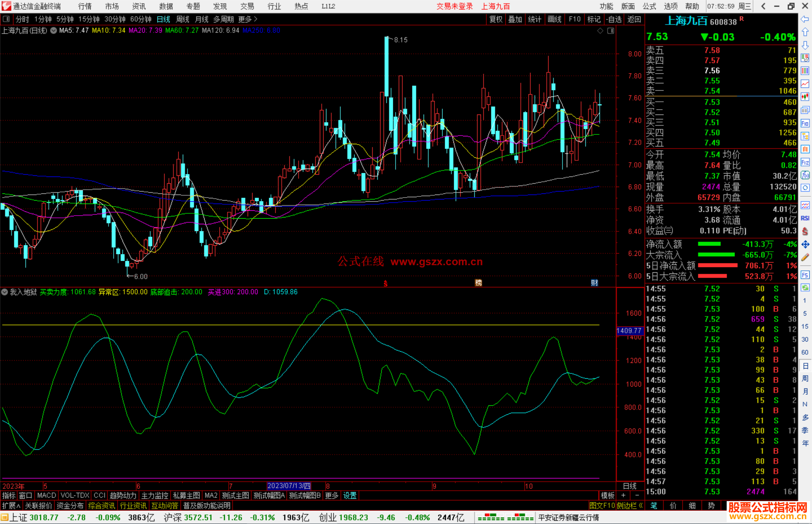This screenshot has width=812, height=524.
Task: Open the F10 info sidebar icon
Action: (805, 123)
